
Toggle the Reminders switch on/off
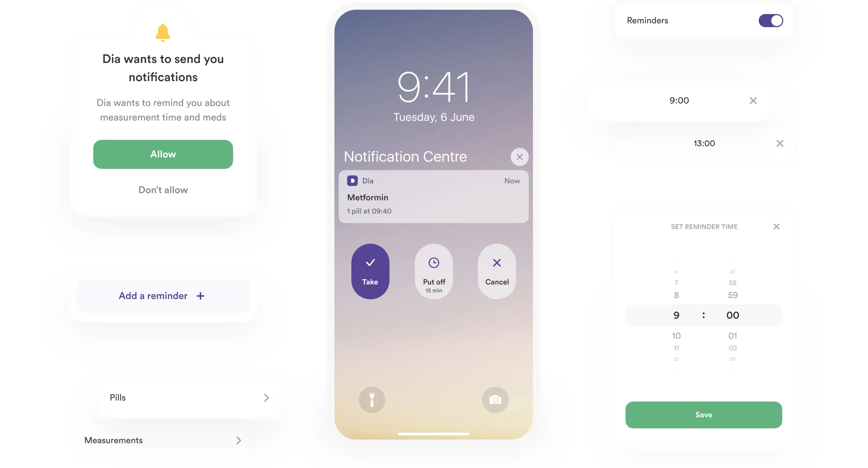point(771,21)
